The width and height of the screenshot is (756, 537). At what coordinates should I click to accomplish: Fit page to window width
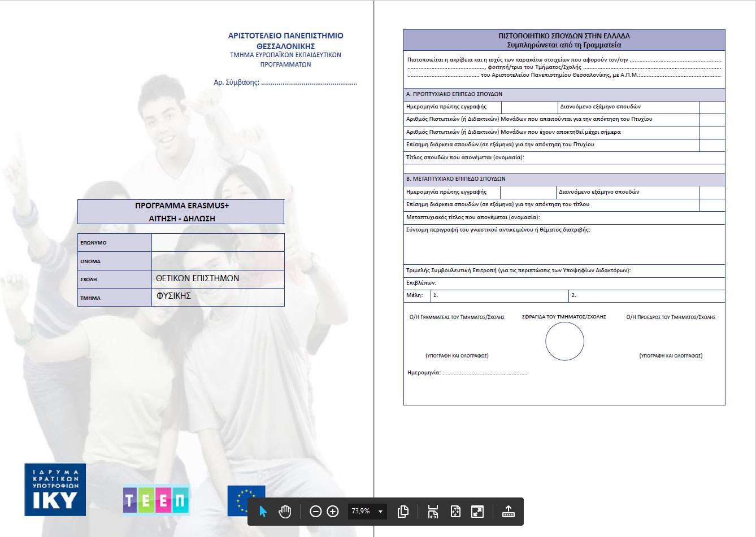433,512
